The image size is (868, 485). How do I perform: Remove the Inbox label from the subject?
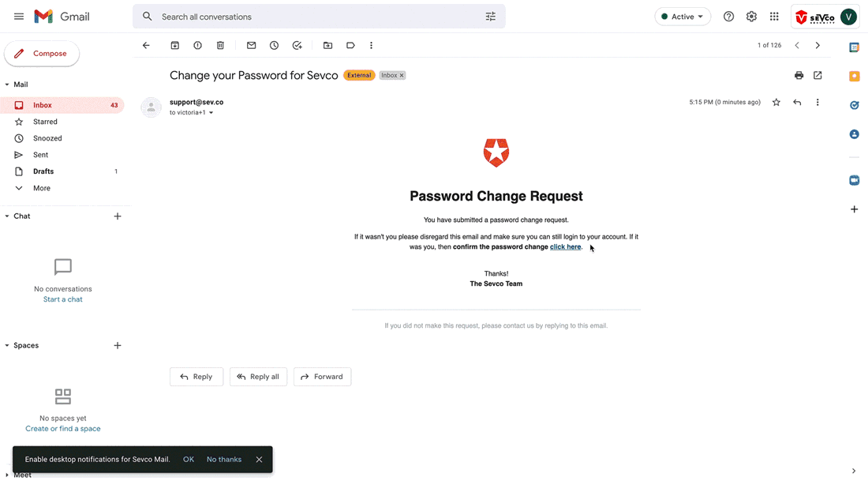point(402,75)
